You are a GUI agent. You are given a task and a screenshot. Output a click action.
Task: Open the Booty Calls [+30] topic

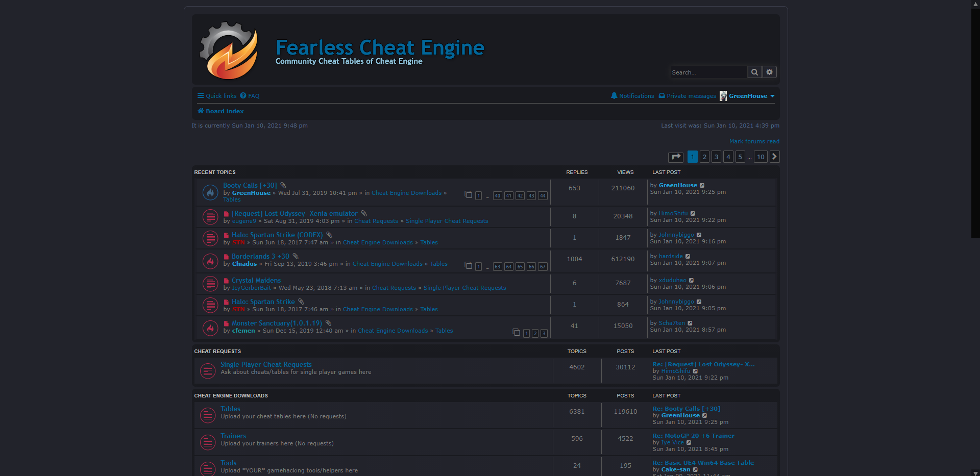[250, 186]
